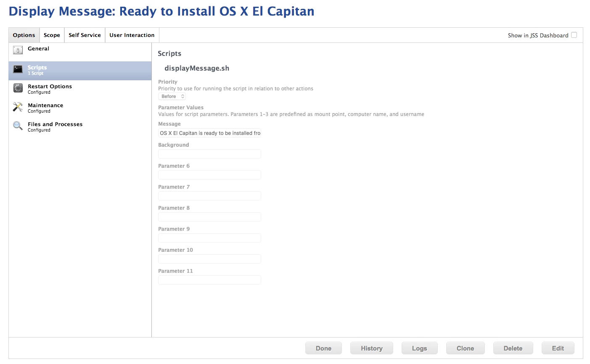Toggle Show in JSS Dashboard checkbox
The image size is (590, 364).
574,35
